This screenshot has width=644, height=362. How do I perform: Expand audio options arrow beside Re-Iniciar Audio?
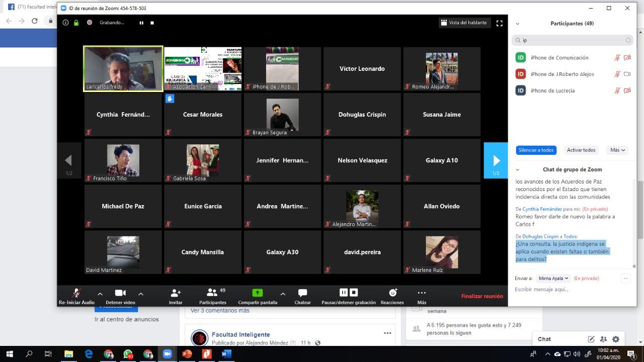[100, 294]
